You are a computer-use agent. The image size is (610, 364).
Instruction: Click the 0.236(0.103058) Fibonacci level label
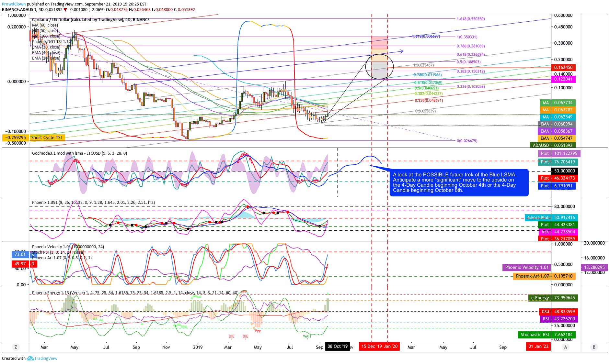(x=471, y=86)
